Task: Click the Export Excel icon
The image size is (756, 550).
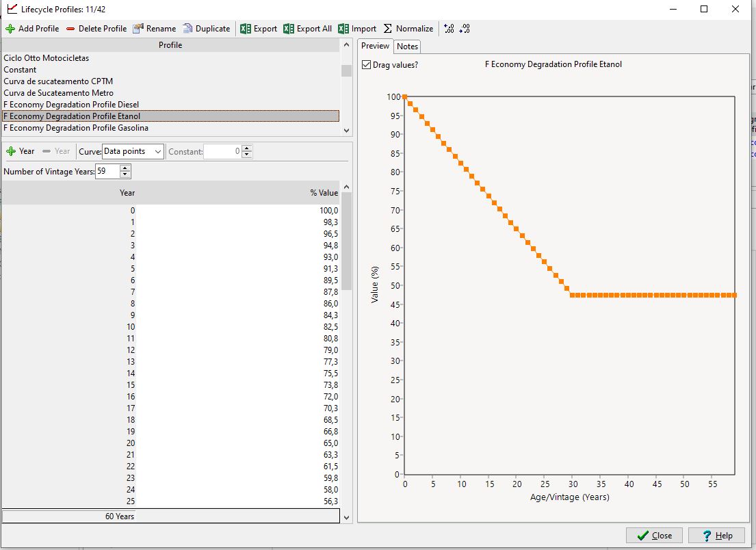Action: [246, 29]
